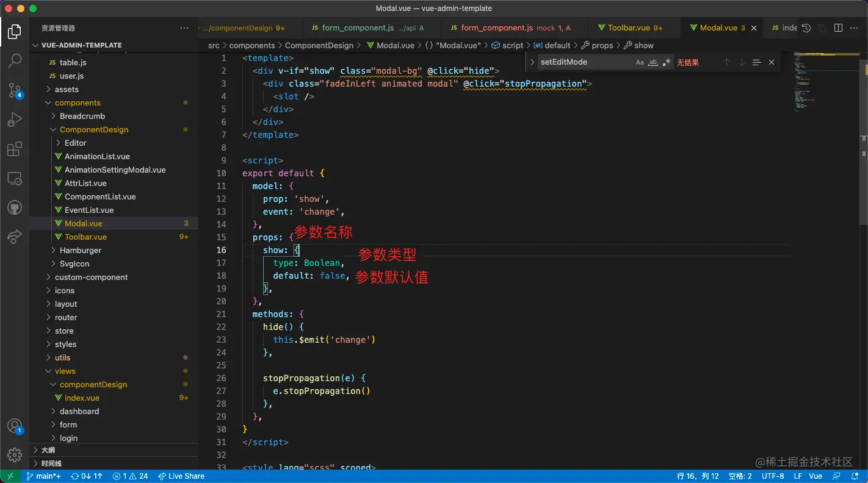This screenshot has width=868, height=483.
Task: Open the Extensions view
Action: [x=15, y=149]
